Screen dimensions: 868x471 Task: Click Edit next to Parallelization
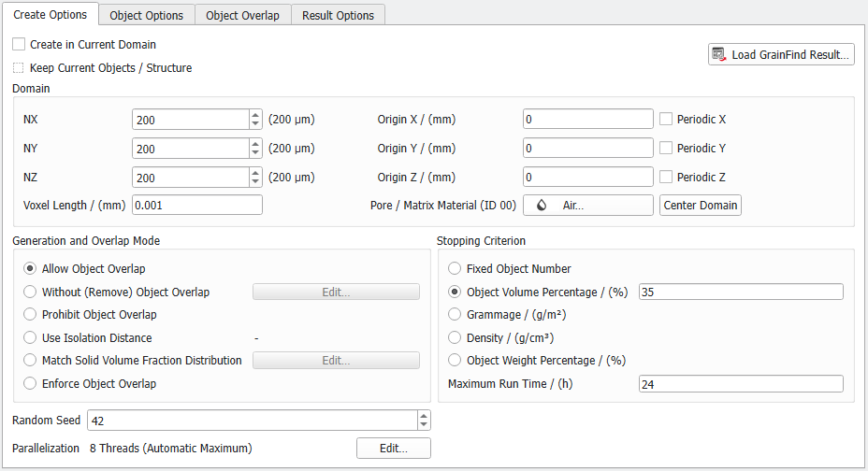[394, 449]
